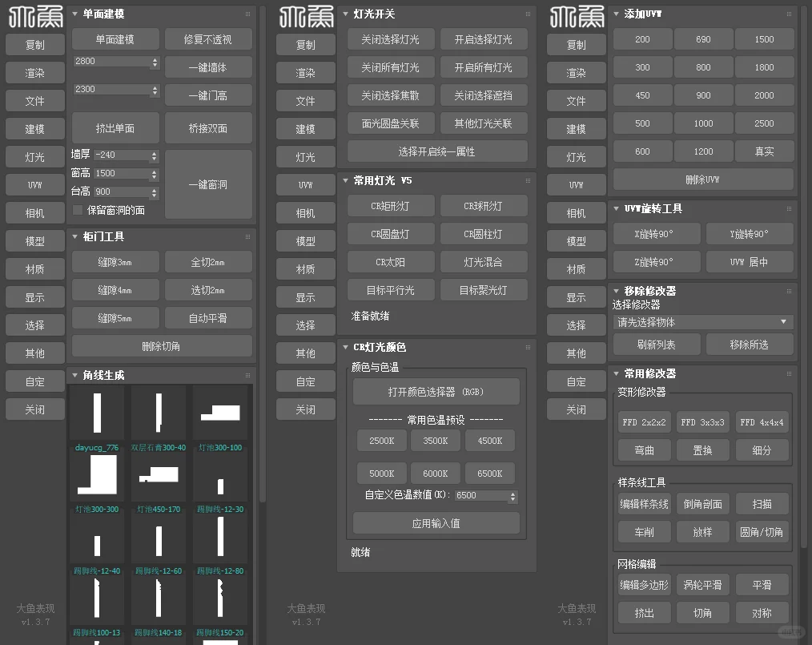Viewport: 812px width, 645px height.
Task: Open 灯光 tab in the 灯光开关 panel sidebar
Action: click(306, 157)
